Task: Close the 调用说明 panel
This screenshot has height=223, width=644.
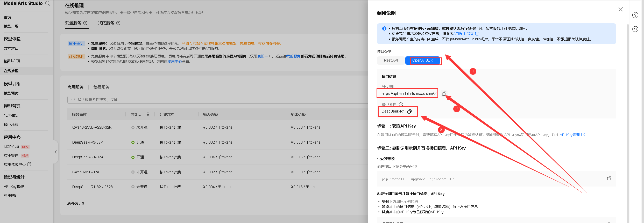Action: (x=621, y=9)
